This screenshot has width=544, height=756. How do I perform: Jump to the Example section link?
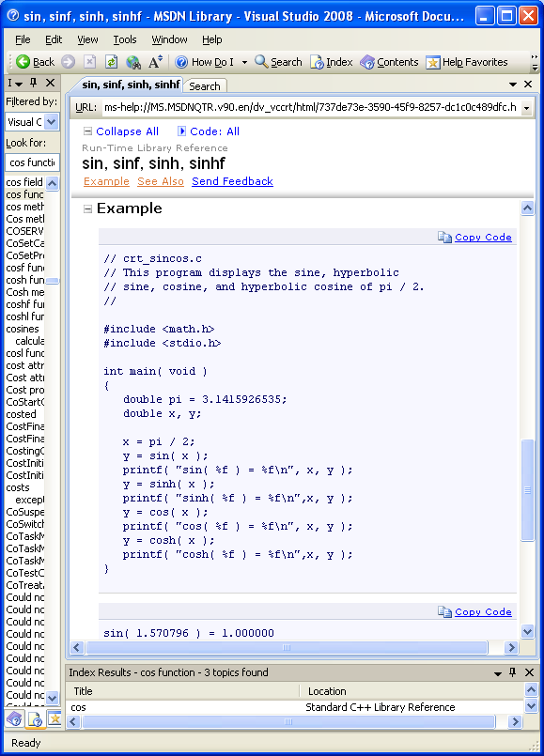pos(106,181)
